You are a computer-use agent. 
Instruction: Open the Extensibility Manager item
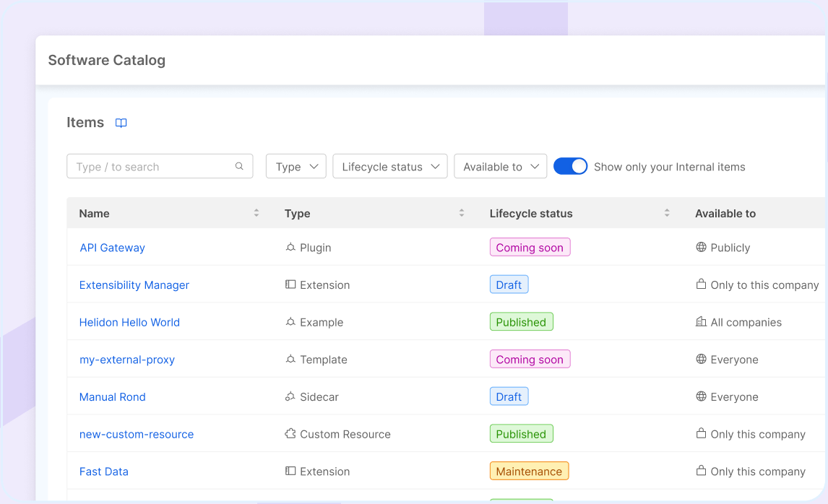(x=134, y=285)
